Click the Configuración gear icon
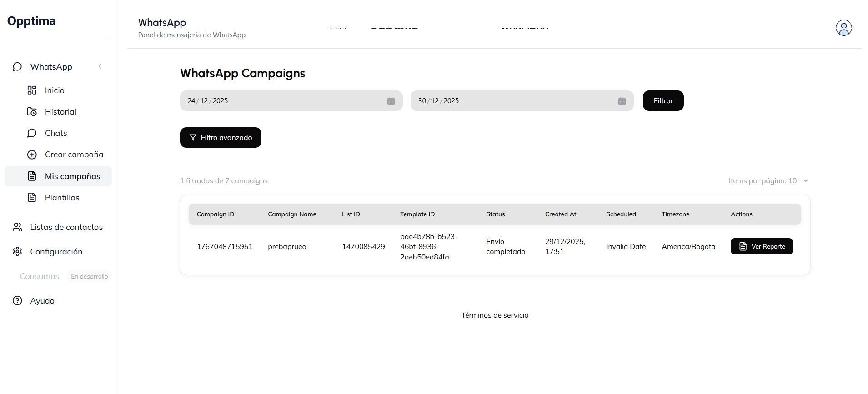Viewport: 868px width, 394px height. 17,252
